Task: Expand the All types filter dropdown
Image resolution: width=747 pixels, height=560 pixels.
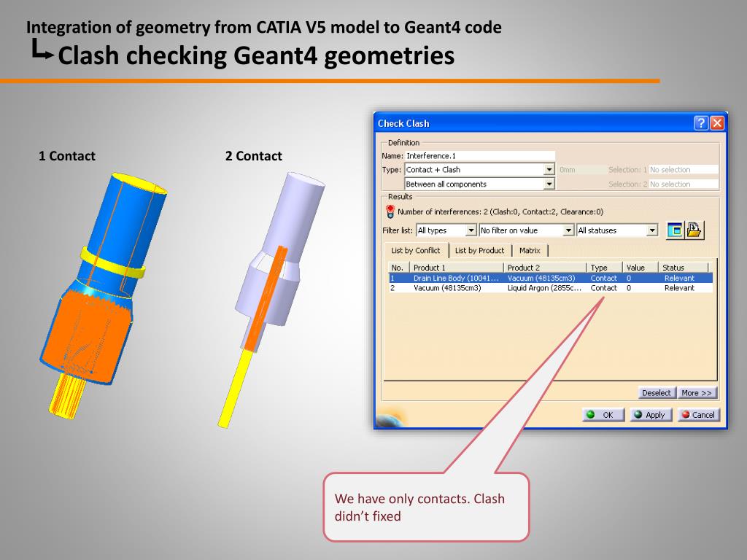Action: [471, 230]
